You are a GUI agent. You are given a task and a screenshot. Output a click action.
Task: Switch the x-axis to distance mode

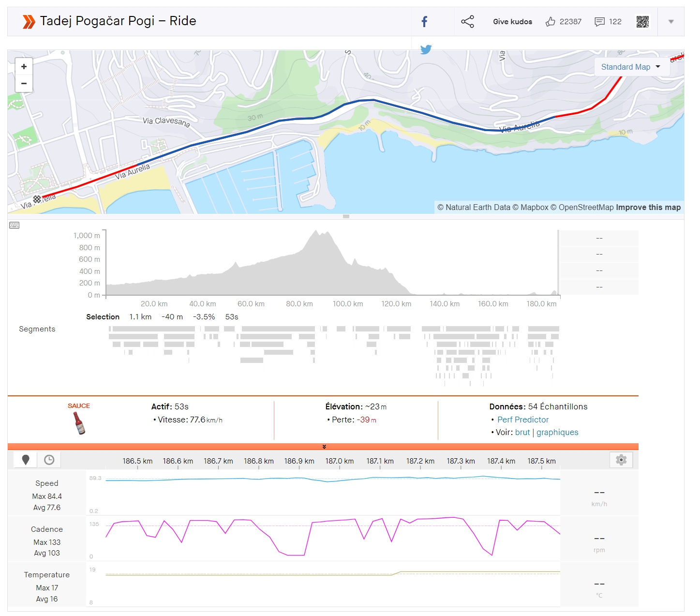coord(26,460)
